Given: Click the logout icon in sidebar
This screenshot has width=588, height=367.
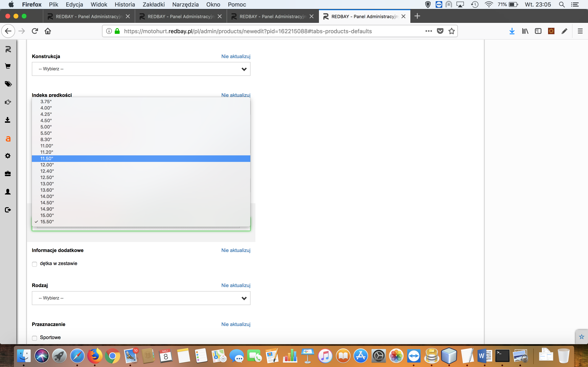Looking at the screenshot, I should (8, 210).
